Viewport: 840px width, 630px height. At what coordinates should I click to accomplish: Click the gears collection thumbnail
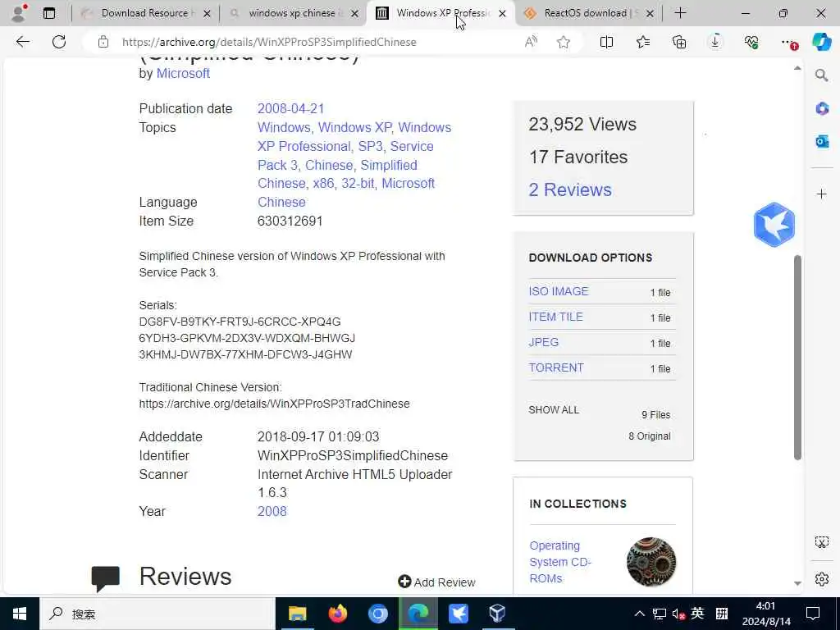tap(651, 562)
